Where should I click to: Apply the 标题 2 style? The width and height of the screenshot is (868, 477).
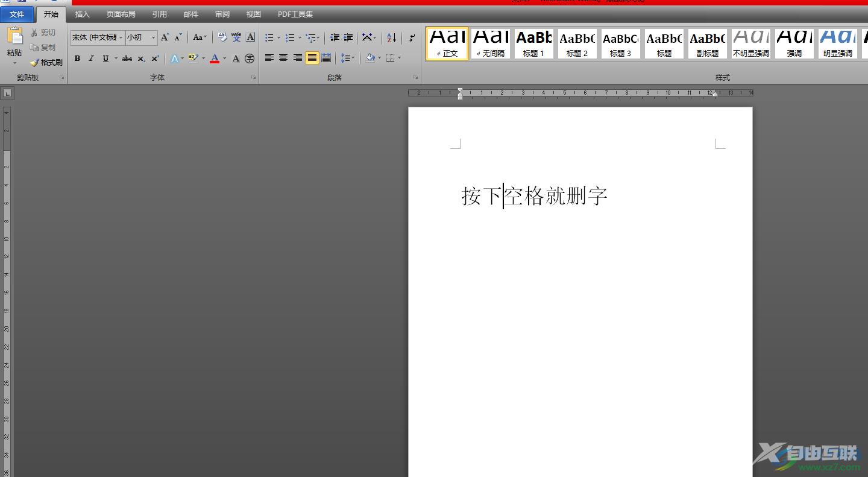[577, 43]
